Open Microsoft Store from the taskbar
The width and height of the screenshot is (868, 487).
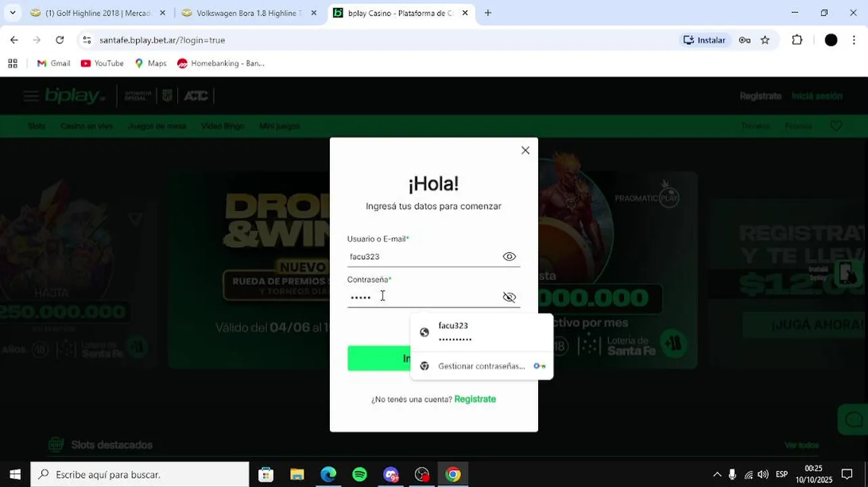tap(266, 475)
